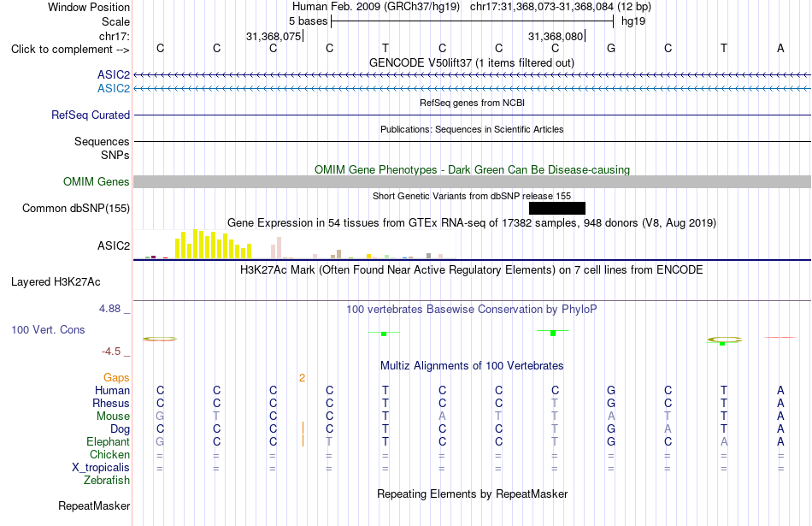Image resolution: width=812 pixels, height=526 pixels.
Task: Open the gray OMIM Genes bar
Action: 473,182
